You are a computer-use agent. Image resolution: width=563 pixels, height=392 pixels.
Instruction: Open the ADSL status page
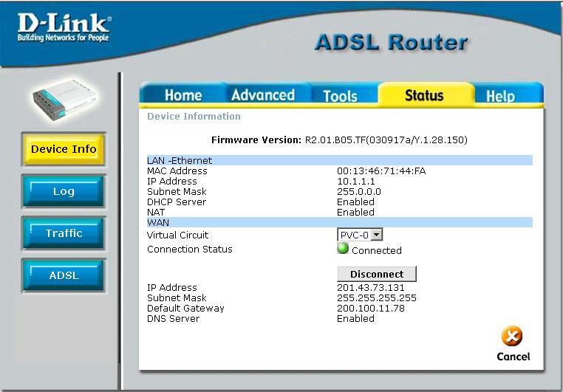[x=64, y=275]
